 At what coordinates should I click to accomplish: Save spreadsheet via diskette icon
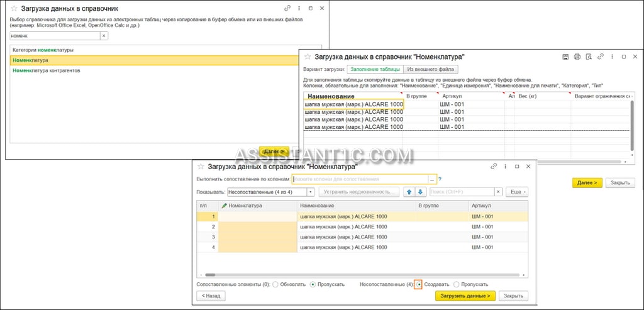[565, 57]
